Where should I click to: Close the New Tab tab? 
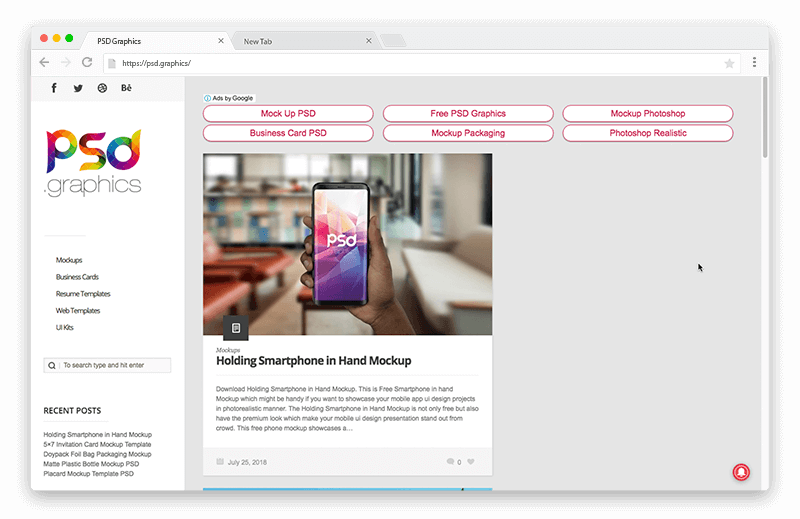(x=368, y=41)
